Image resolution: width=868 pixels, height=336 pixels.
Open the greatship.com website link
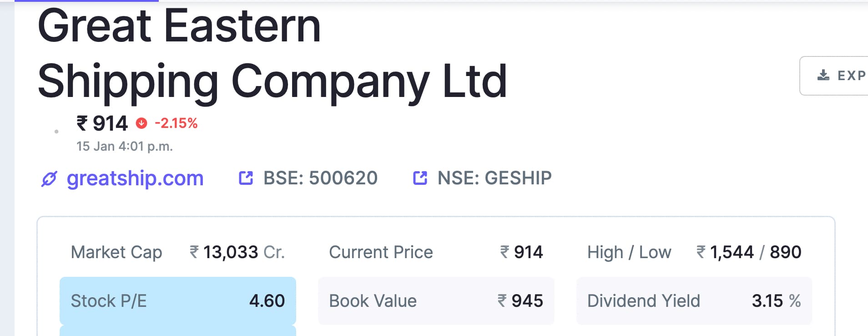point(135,178)
